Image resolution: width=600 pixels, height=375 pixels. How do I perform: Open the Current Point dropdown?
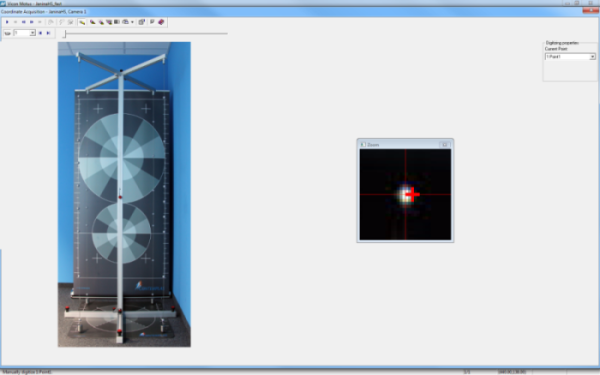pos(592,57)
